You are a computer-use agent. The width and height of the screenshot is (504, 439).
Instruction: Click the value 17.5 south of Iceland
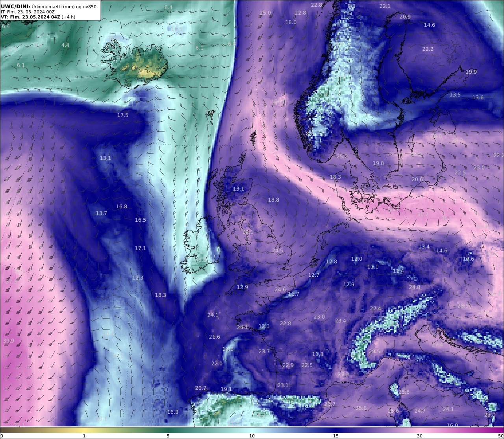click(123, 115)
